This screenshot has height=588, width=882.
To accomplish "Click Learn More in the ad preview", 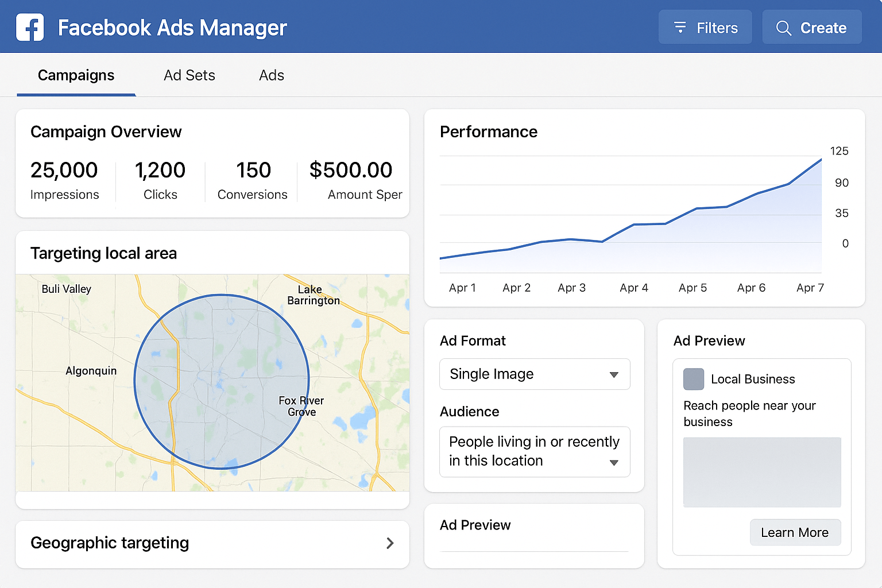I will tap(795, 532).
